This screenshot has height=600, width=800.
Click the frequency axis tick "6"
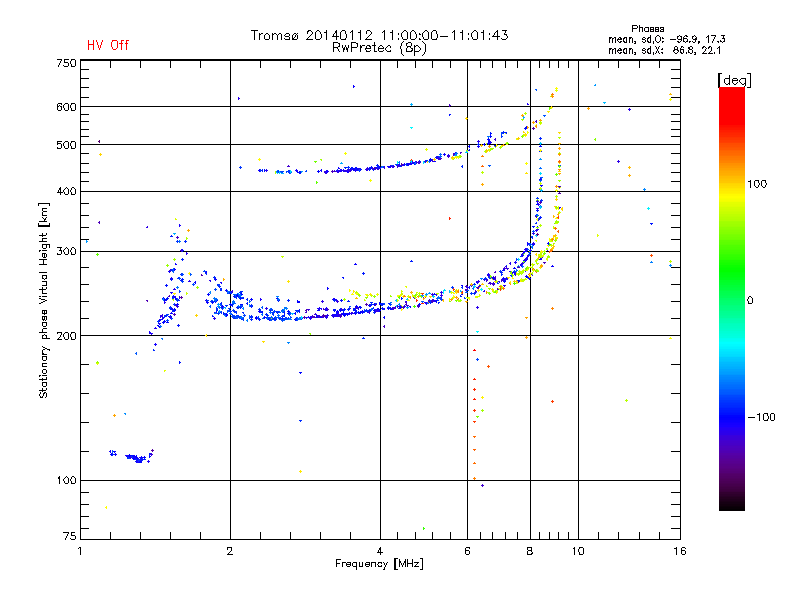tap(467, 551)
